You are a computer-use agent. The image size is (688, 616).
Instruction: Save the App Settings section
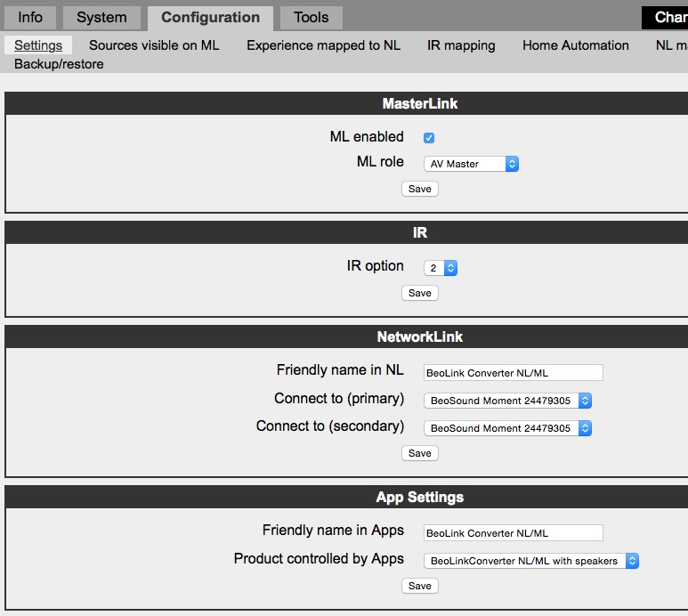(419, 586)
